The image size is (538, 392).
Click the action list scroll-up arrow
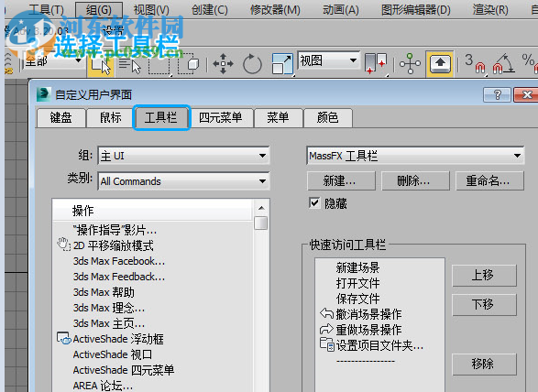tap(261, 208)
